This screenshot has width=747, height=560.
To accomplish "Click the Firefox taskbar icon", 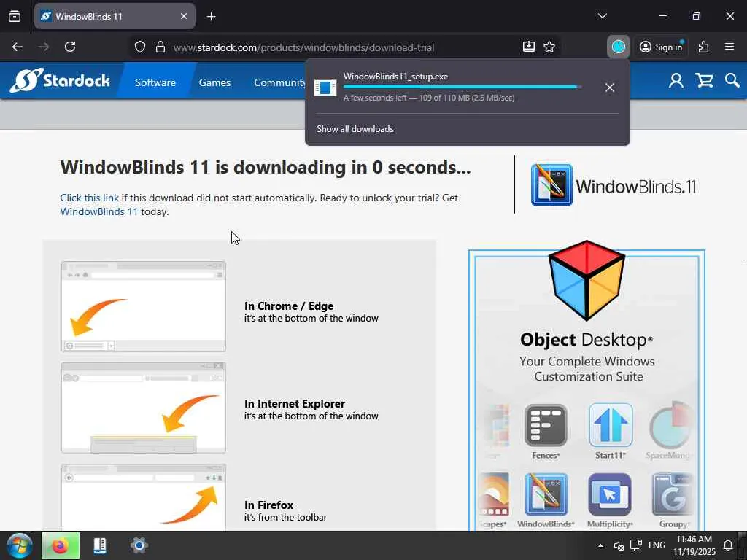I will point(61,545).
